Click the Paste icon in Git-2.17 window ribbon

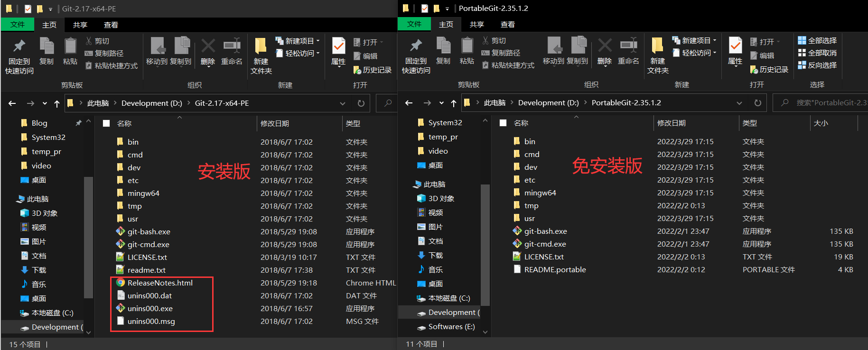coord(70,51)
